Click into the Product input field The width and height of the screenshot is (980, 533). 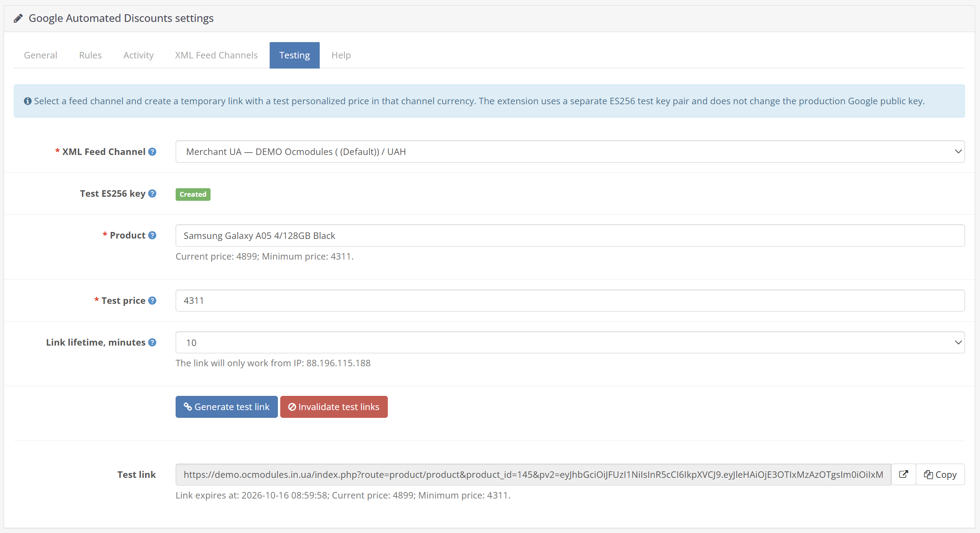coord(570,235)
